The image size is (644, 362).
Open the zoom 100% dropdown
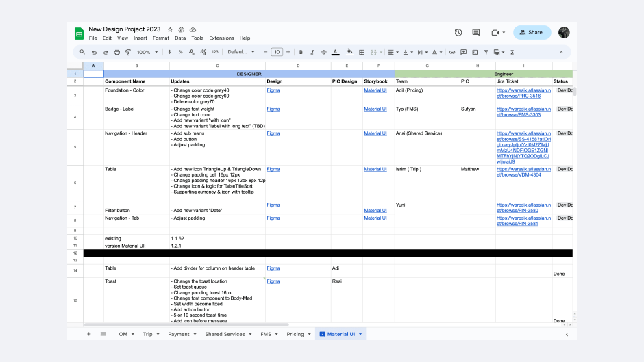[x=147, y=52]
